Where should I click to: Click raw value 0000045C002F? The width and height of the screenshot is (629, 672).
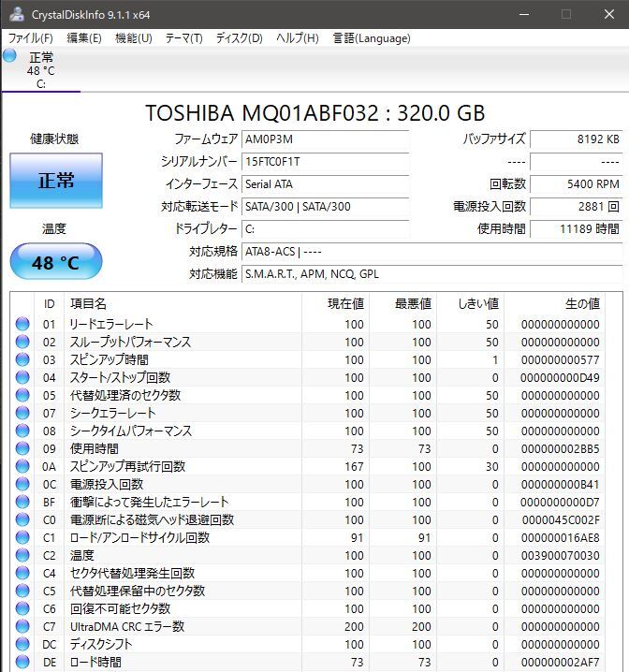pos(561,519)
